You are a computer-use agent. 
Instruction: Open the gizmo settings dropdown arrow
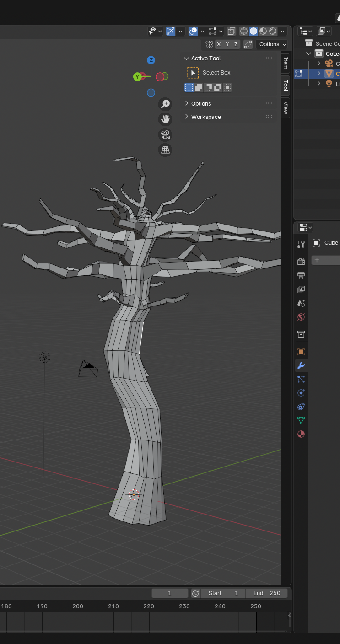pos(180,31)
